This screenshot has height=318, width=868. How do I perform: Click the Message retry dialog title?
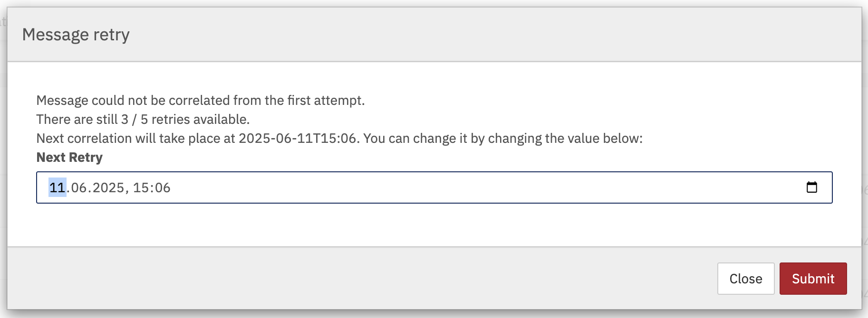[77, 34]
